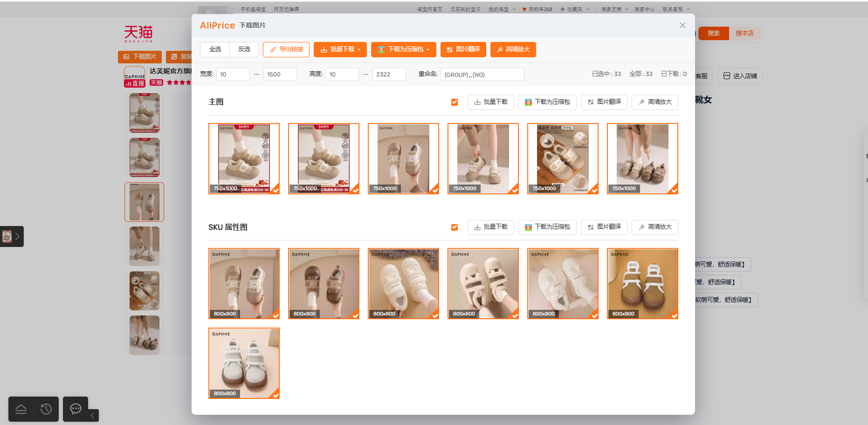Click the 导出链接 export links button
Image resolution: width=868 pixels, height=425 pixels.
286,49
